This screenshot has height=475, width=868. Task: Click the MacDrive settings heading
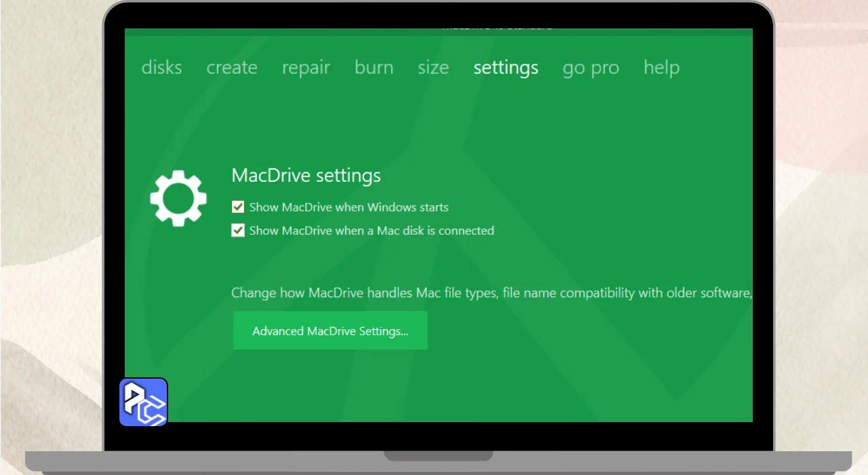(x=306, y=176)
